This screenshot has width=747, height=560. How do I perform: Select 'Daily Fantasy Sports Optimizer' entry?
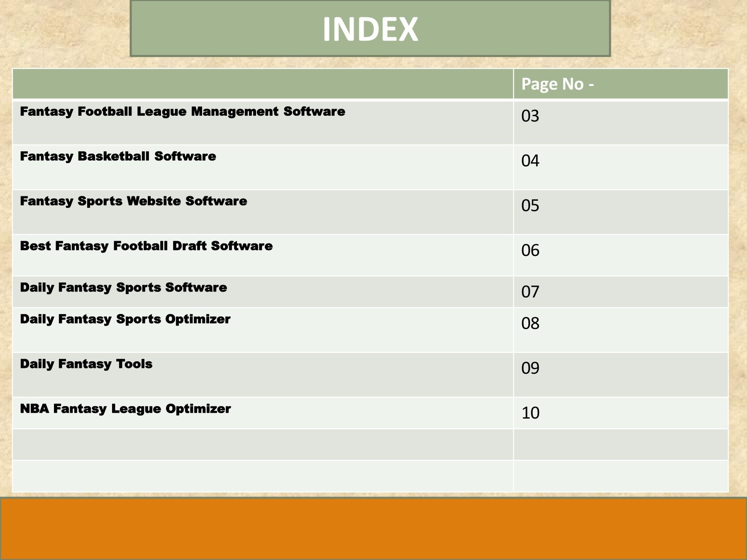pos(125,319)
